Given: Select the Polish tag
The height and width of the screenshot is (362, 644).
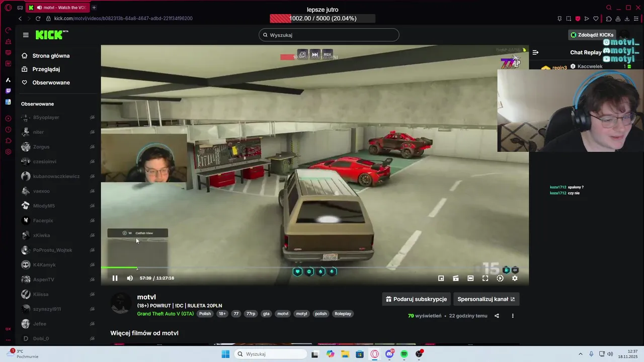Looking at the screenshot, I should point(205,314).
